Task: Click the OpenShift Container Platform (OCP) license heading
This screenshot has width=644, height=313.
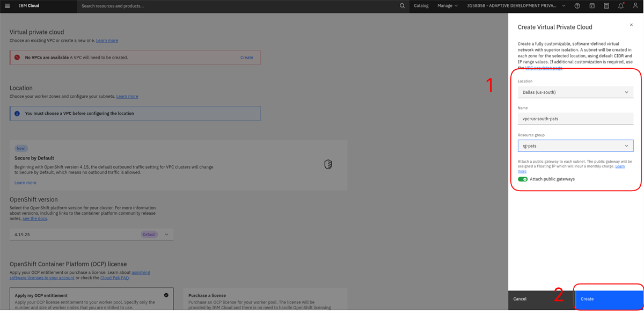Action: tap(68, 264)
